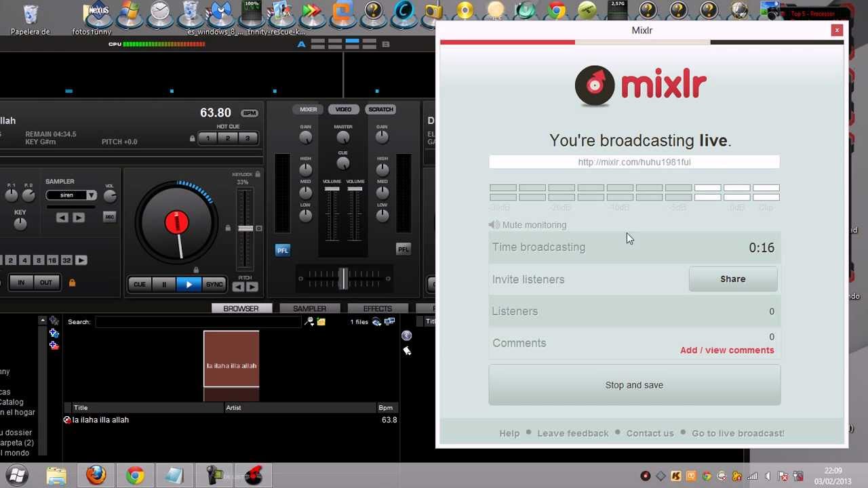
Task: Click the add folder icon beside search
Action: point(321,321)
